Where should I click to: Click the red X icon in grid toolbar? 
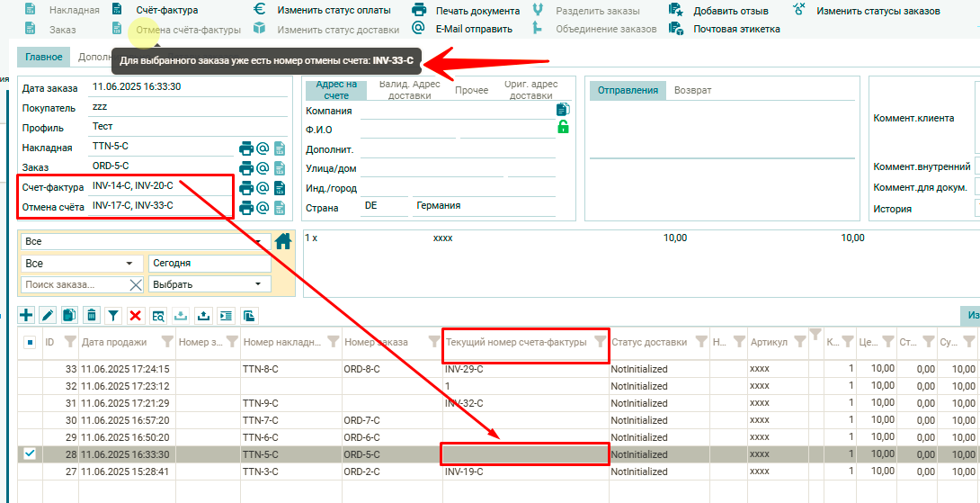[x=135, y=315]
